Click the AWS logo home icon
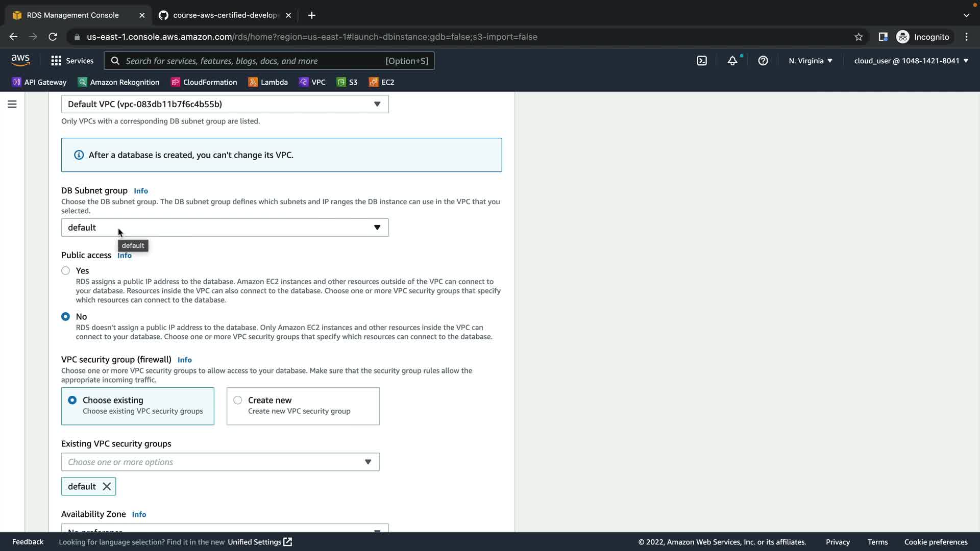The width and height of the screenshot is (980, 551). coord(20,60)
